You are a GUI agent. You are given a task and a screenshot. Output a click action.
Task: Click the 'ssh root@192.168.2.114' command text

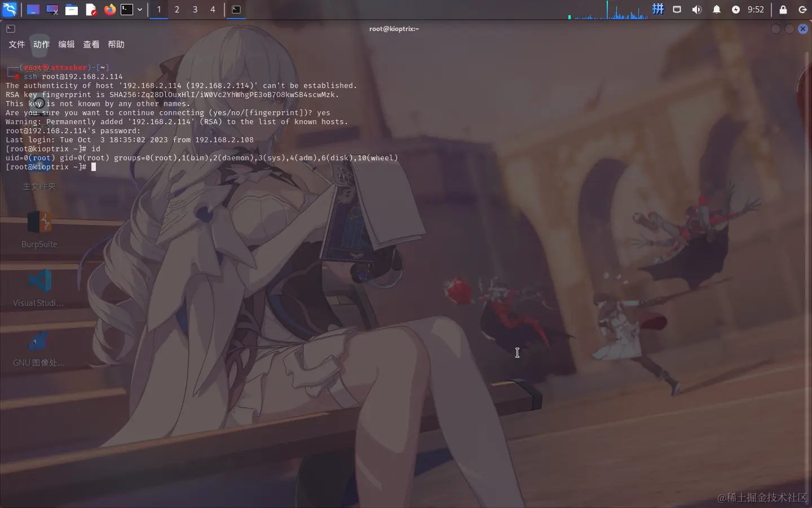(x=73, y=77)
